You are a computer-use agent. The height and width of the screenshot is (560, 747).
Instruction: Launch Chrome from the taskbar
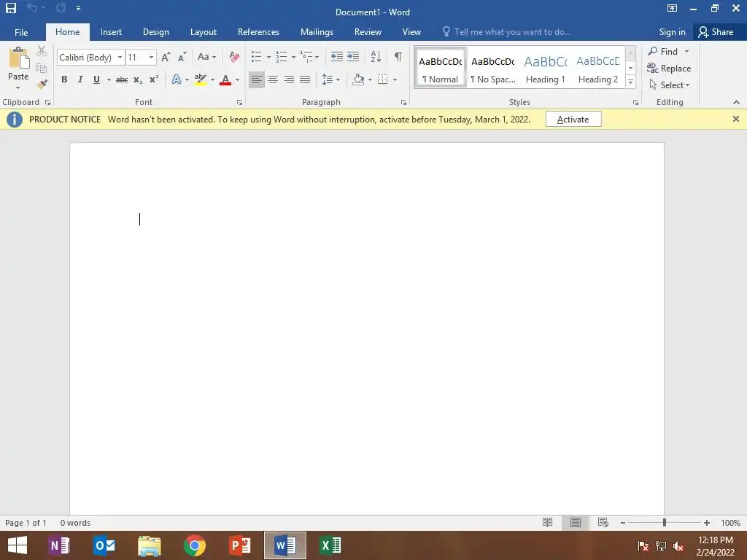point(194,545)
